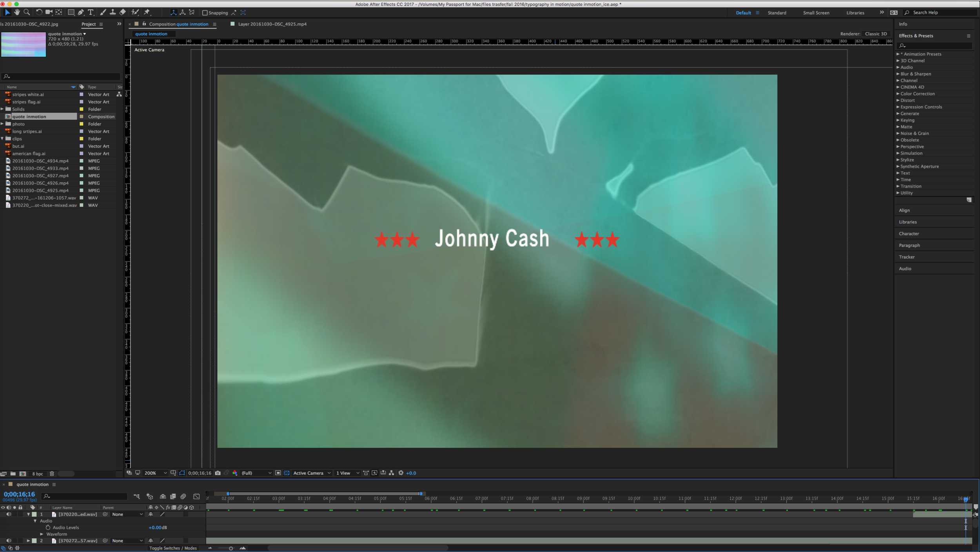Screen dimensions: 980x552
Task: Select the Libraries workspace
Action: click(x=855, y=13)
